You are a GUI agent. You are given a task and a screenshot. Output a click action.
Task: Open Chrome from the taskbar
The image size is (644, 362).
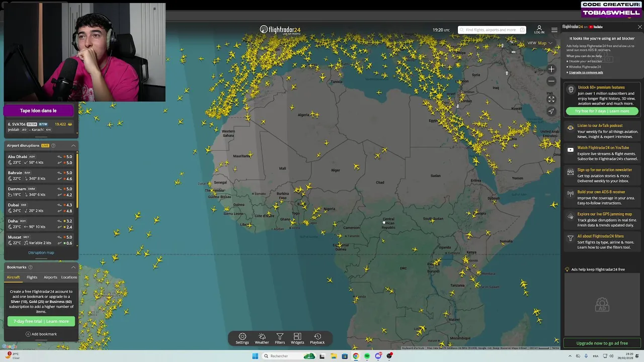(x=356, y=356)
